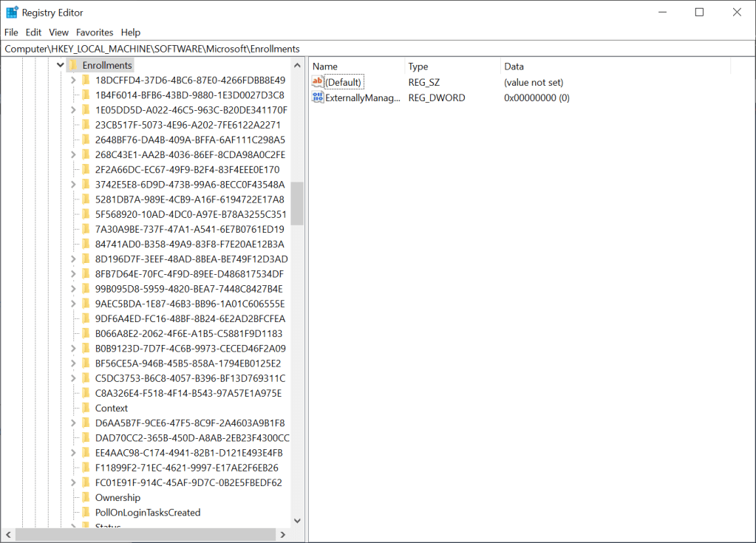Open the View menu

tap(58, 33)
